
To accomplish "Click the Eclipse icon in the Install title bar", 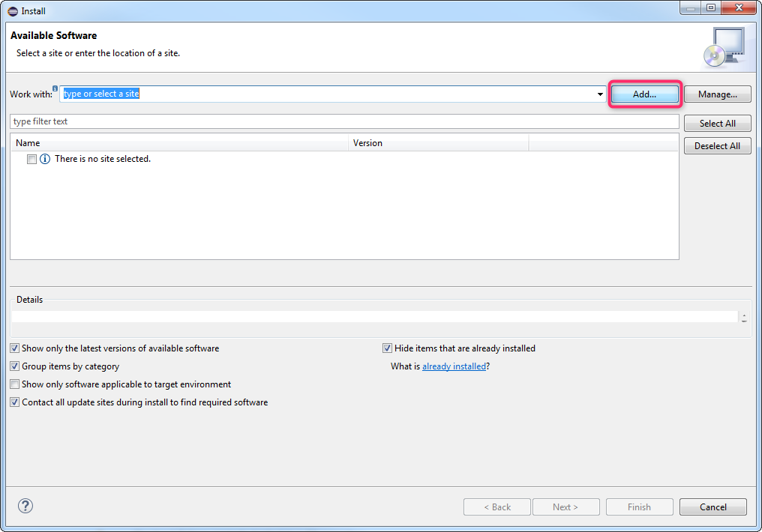I will click(13, 11).
